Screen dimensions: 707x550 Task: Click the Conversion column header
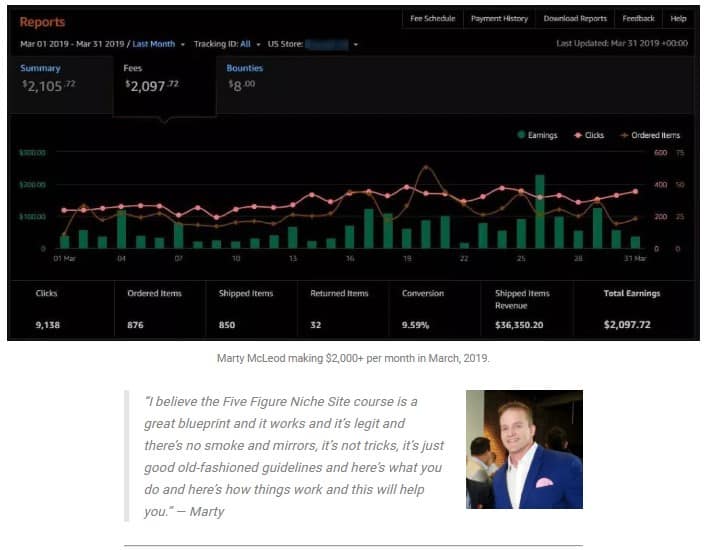point(422,293)
